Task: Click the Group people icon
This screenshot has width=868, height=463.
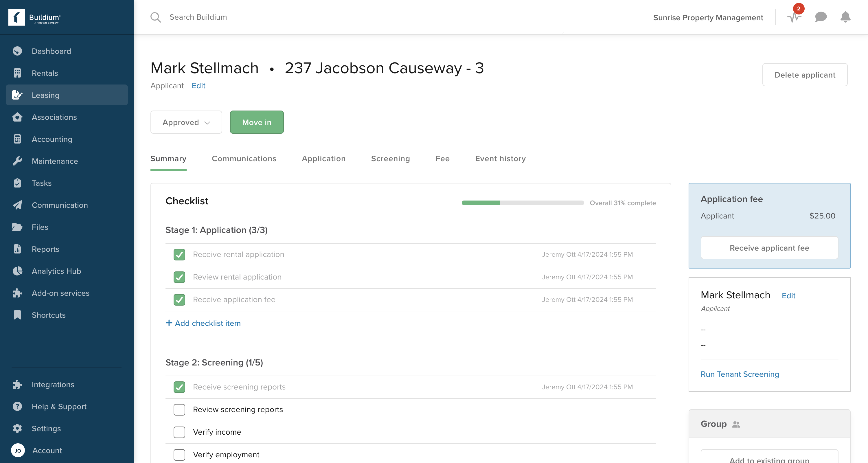Action: click(736, 424)
